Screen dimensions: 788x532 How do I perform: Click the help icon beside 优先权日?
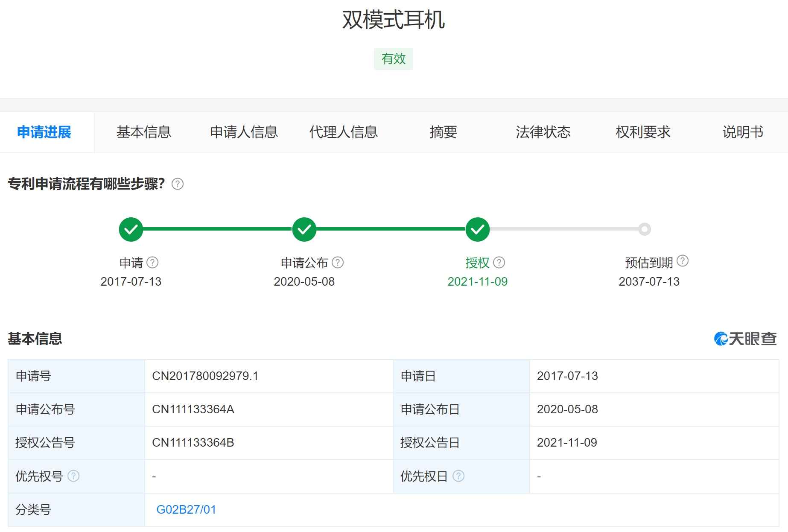[458, 476]
